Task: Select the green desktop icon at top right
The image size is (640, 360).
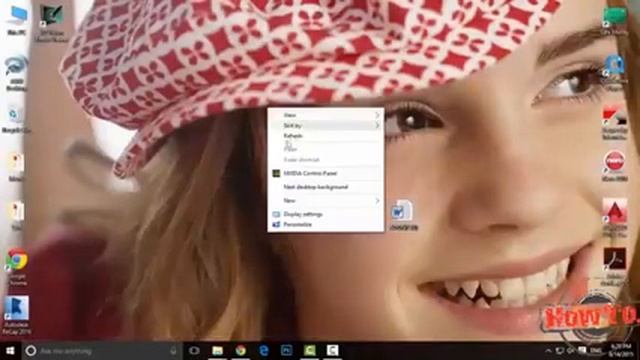Action: click(x=615, y=20)
